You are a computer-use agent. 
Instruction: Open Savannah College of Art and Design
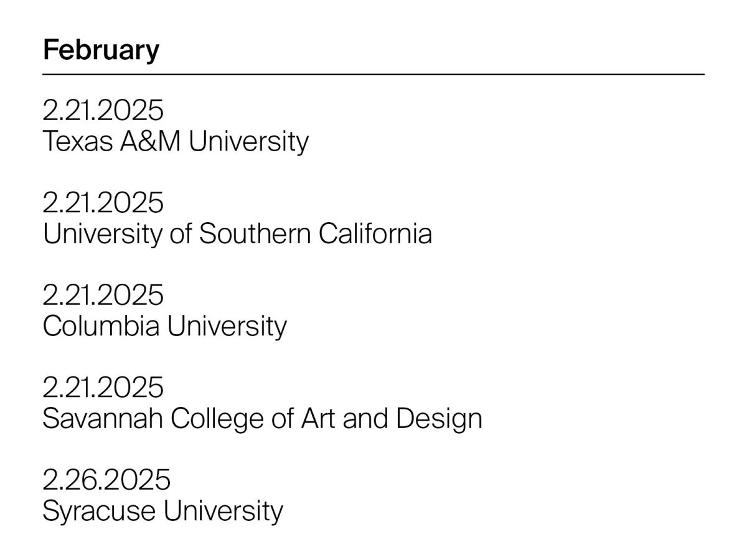[x=262, y=418]
